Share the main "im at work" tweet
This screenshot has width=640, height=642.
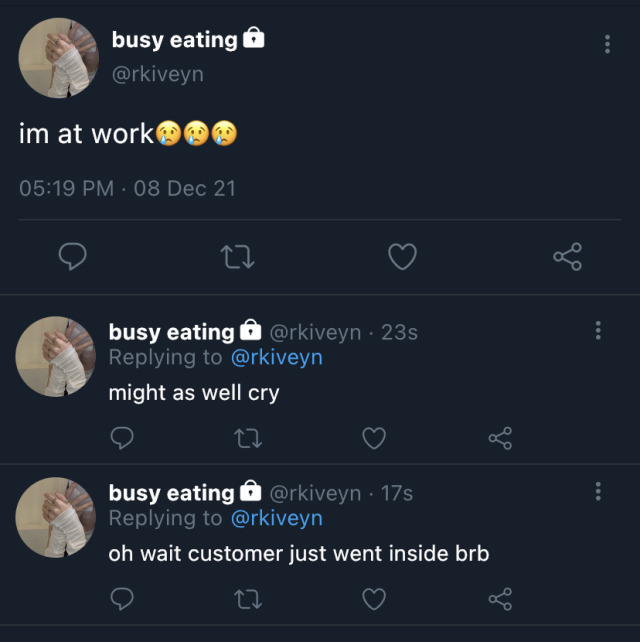click(567, 258)
